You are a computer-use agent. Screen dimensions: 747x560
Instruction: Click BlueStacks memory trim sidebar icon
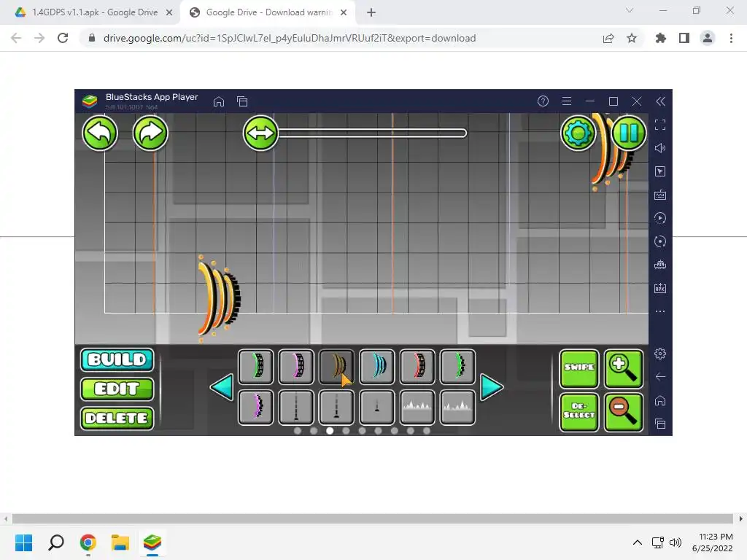point(660,265)
